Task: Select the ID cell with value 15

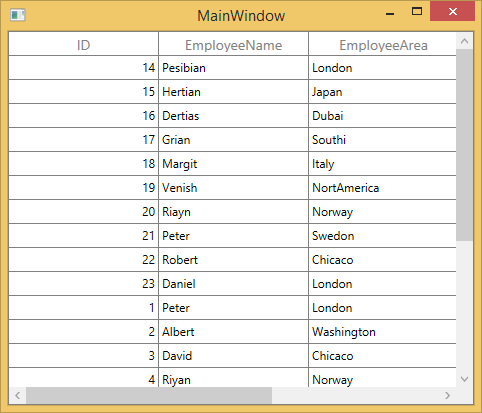Action: tap(84, 92)
